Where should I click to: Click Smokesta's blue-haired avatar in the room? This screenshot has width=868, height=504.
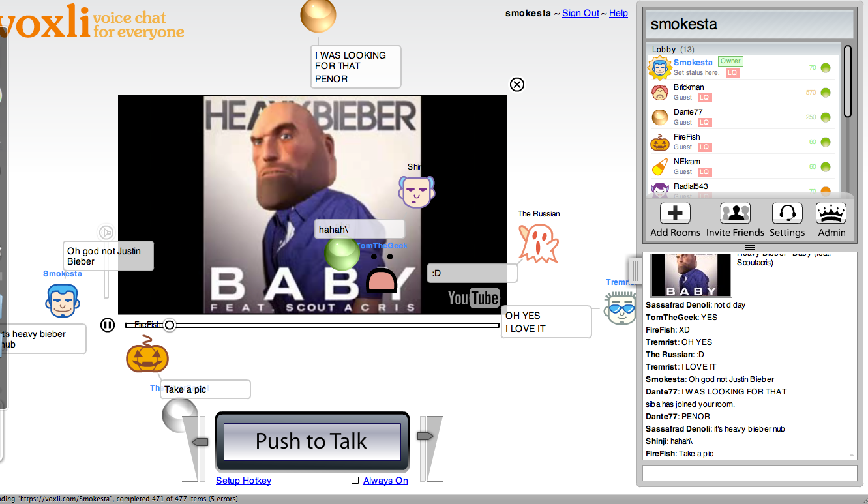63,301
